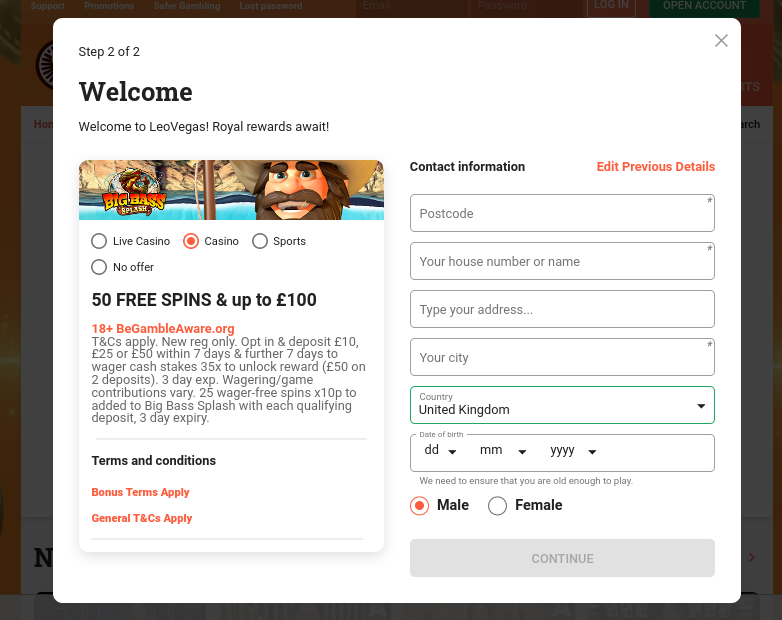The image size is (782, 620).
Task: Open General T&Cs Apply link
Action: pos(142,518)
